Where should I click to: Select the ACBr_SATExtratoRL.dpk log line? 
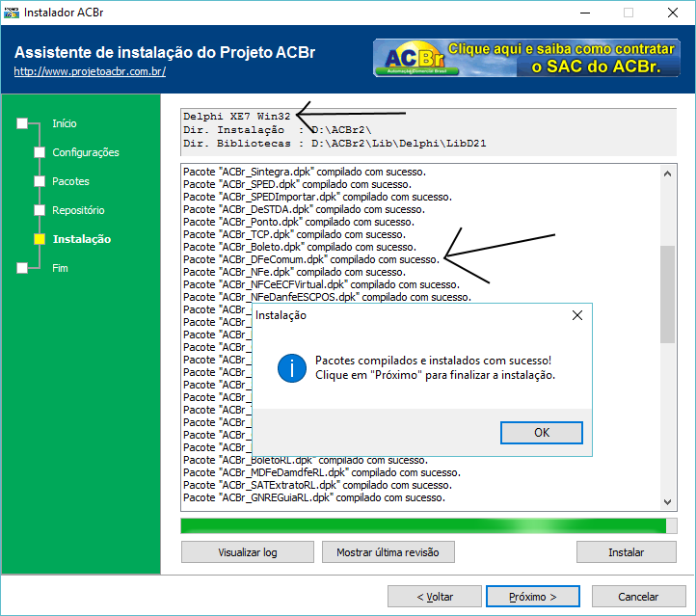click(317, 485)
